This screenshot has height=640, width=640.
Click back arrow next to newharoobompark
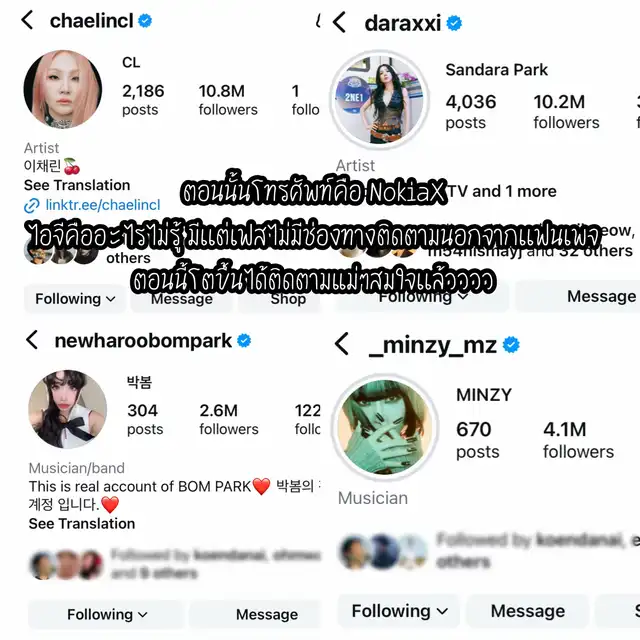(x=32, y=340)
